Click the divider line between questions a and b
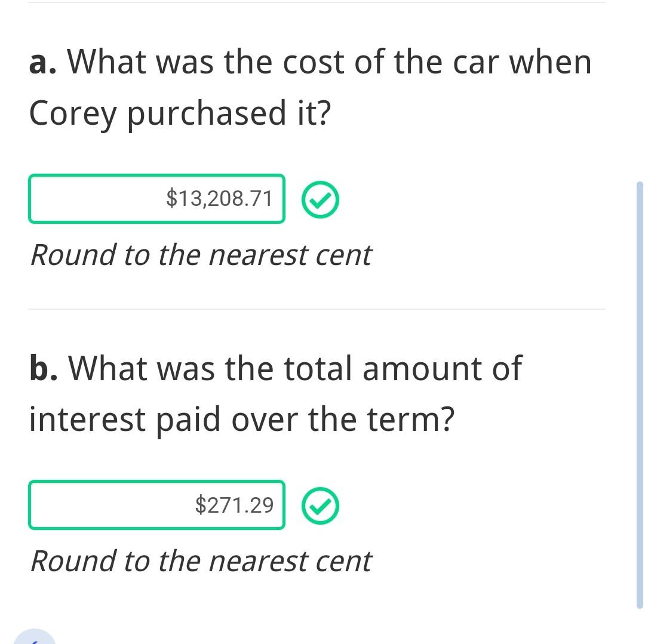This screenshot has width=645, height=644. click(x=317, y=309)
